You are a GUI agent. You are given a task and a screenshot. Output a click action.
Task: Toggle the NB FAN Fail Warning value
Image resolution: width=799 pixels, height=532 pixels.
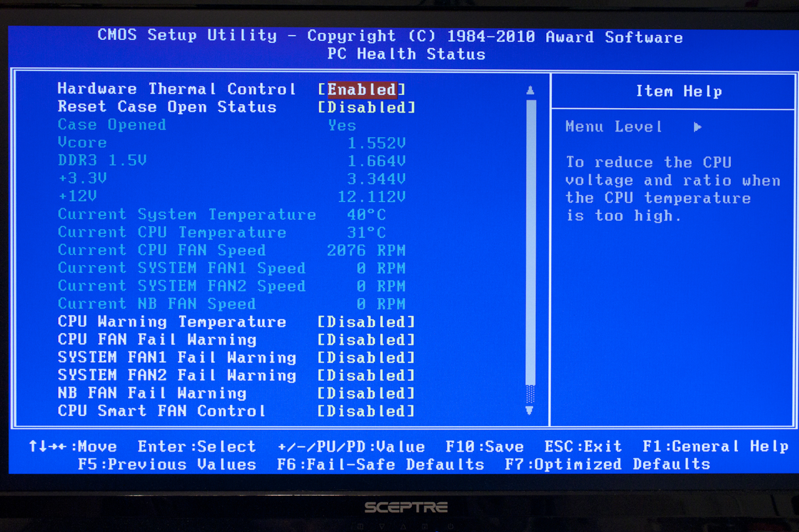click(366, 394)
